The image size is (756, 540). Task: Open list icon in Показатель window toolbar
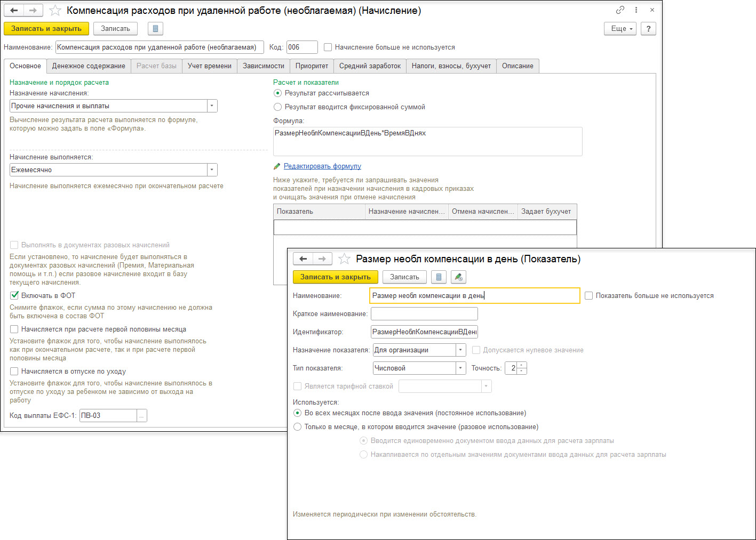[438, 277]
